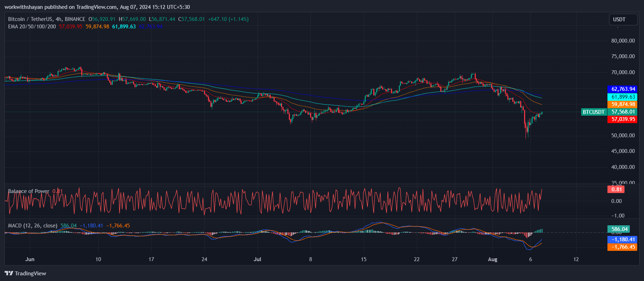Image resolution: width=644 pixels, height=281 pixels.
Task: Click the MACD (12, 26, close) legend
Action: pyautogui.click(x=33, y=226)
